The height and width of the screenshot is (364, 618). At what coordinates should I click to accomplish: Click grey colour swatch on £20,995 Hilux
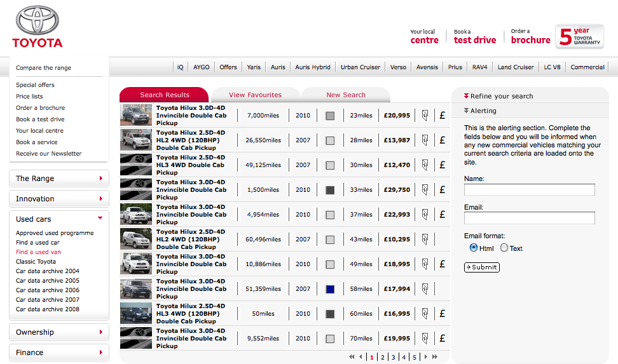point(330,116)
